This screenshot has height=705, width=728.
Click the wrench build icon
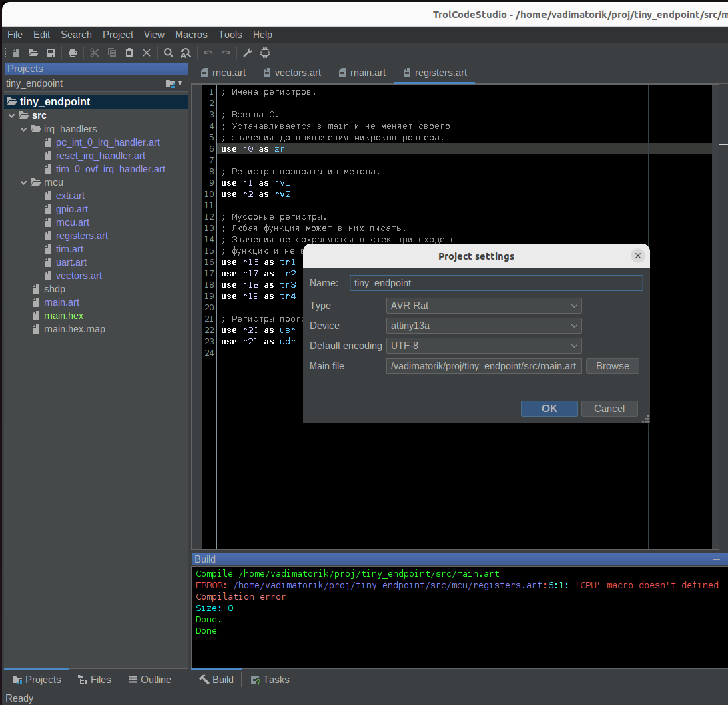247,53
